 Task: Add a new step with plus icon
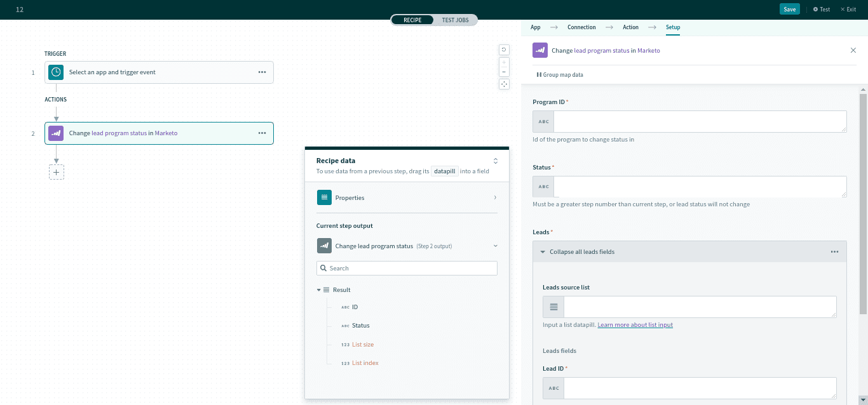click(57, 172)
